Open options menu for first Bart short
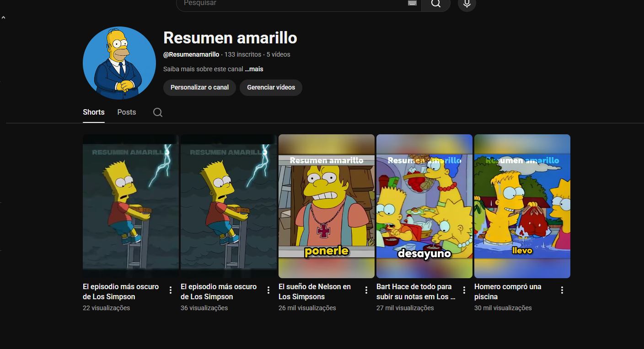 click(x=171, y=290)
